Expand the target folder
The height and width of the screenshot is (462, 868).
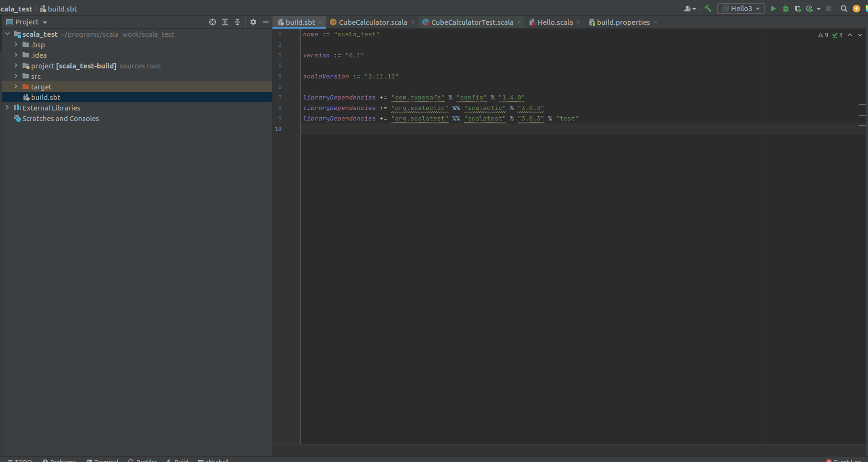(x=16, y=87)
